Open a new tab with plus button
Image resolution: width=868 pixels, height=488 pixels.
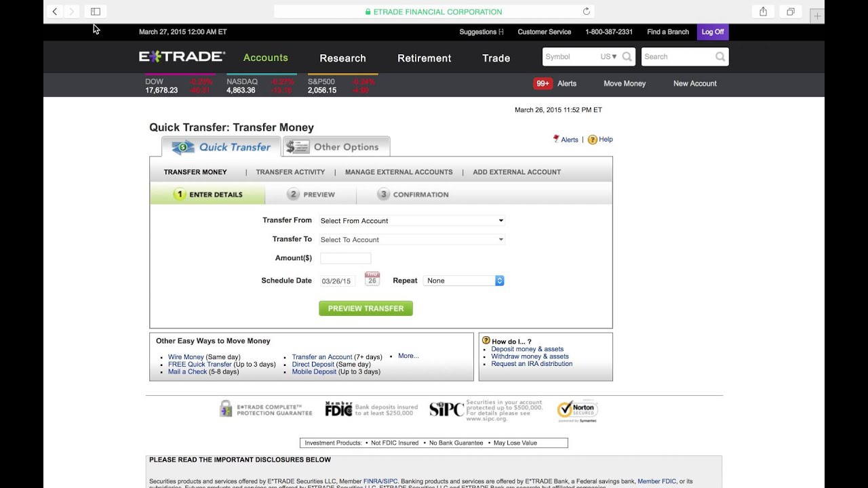[818, 16]
